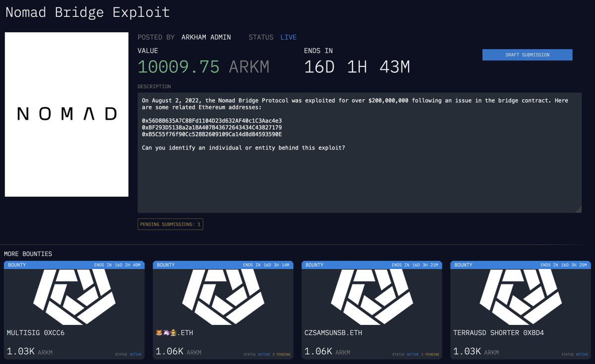Open the Pending Submissions: 1 badge
Screen dimensions: 595x364
[x=170, y=224]
